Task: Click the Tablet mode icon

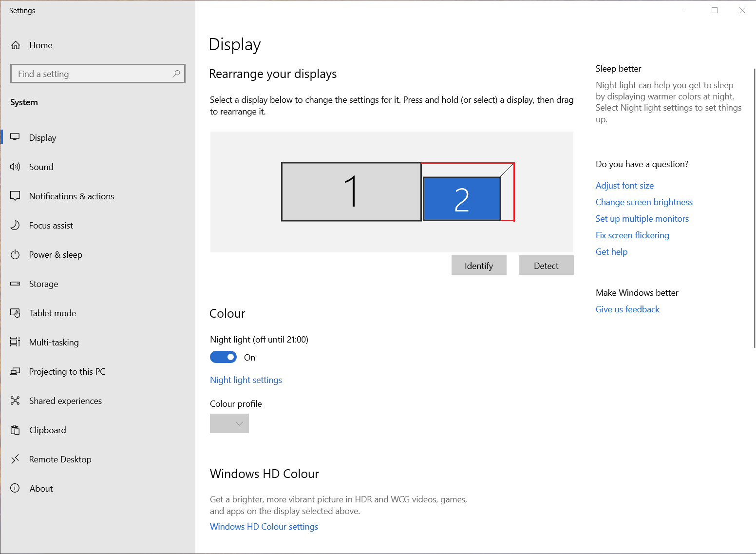Action: pos(15,313)
